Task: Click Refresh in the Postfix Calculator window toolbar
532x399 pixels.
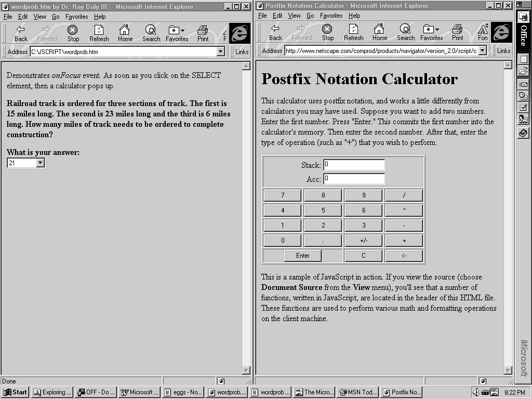Action: pos(353,33)
